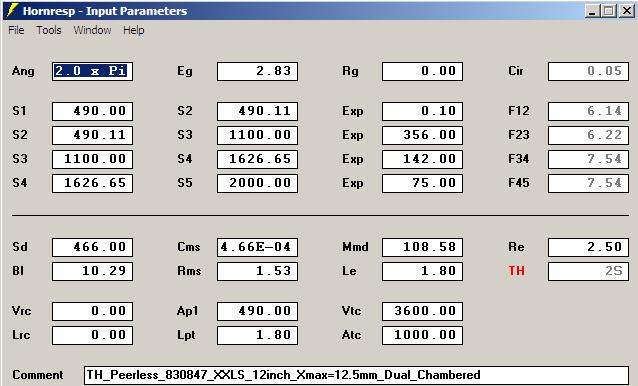Click the Exp field with 356.00
The height and width of the screenshot is (386, 638).
pyautogui.click(x=422, y=135)
